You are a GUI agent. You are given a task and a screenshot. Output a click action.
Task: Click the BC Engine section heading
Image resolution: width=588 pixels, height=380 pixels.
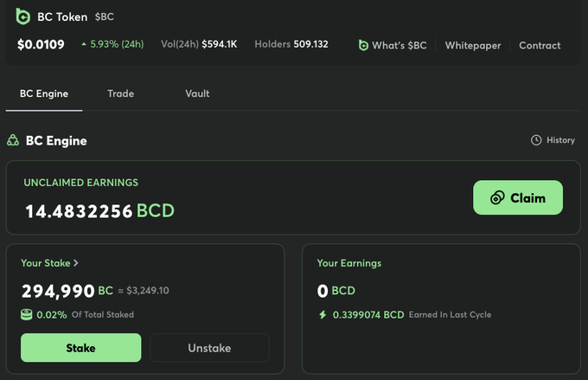click(56, 141)
